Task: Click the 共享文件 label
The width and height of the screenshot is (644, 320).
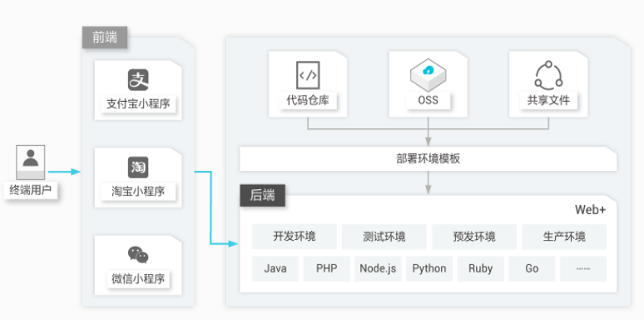Action: (548, 100)
